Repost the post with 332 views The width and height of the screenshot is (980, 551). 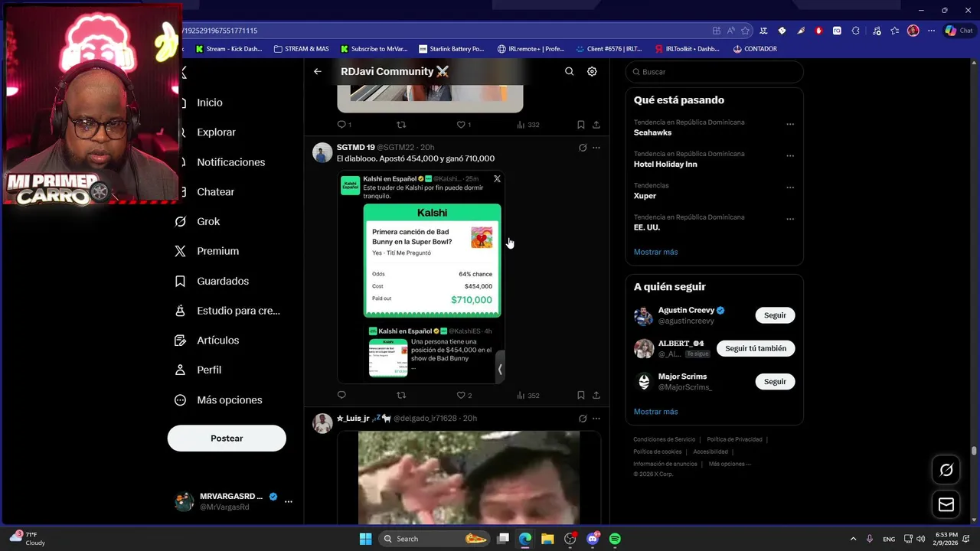401,124
